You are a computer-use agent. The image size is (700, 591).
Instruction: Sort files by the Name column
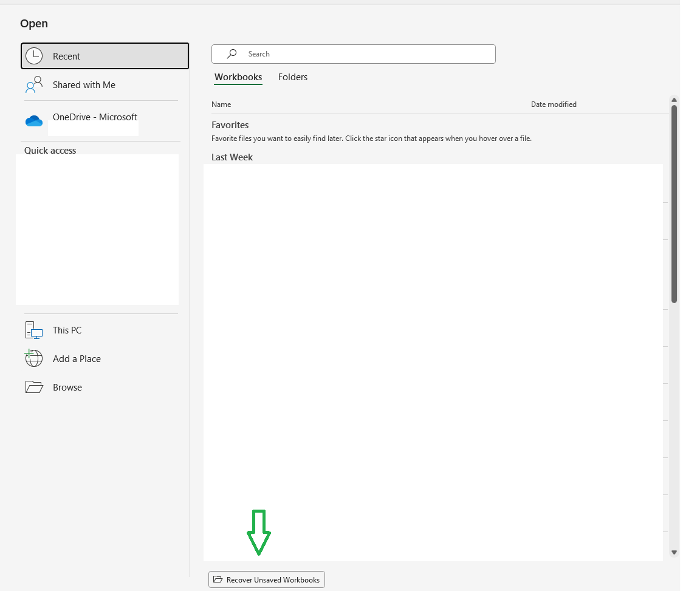click(x=221, y=104)
